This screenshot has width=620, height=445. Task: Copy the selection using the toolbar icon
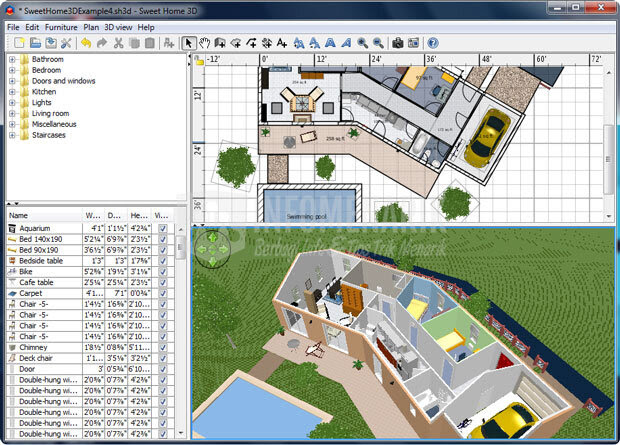coord(134,43)
